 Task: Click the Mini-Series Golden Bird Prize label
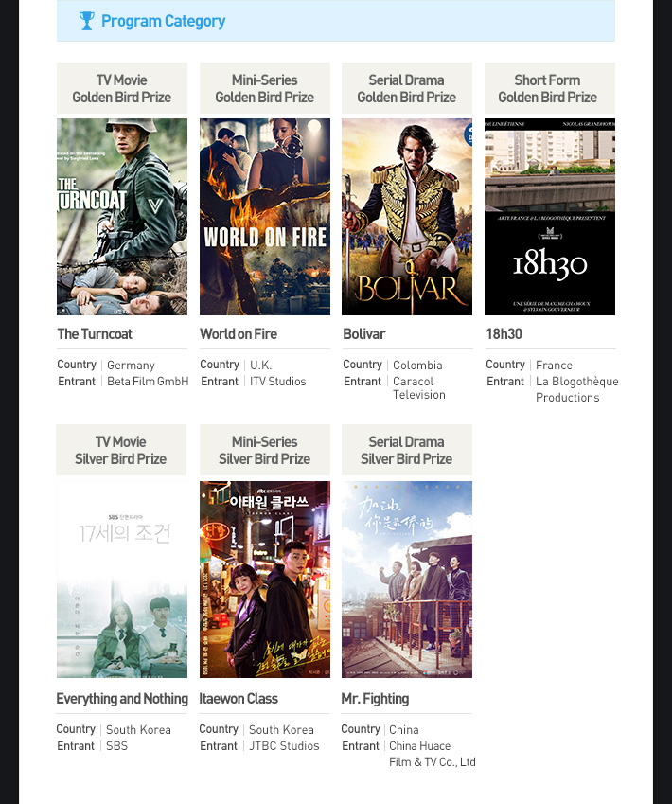point(264,89)
